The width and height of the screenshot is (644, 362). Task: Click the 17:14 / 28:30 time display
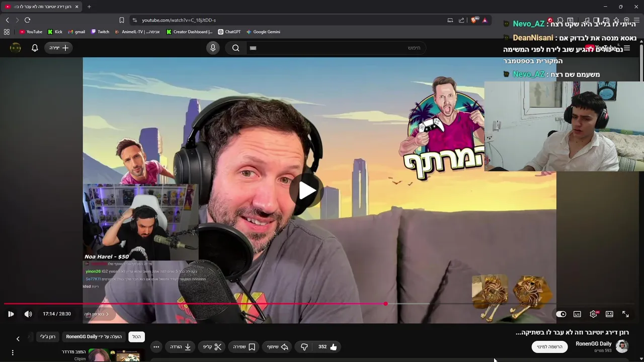pyautogui.click(x=57, y=314)
